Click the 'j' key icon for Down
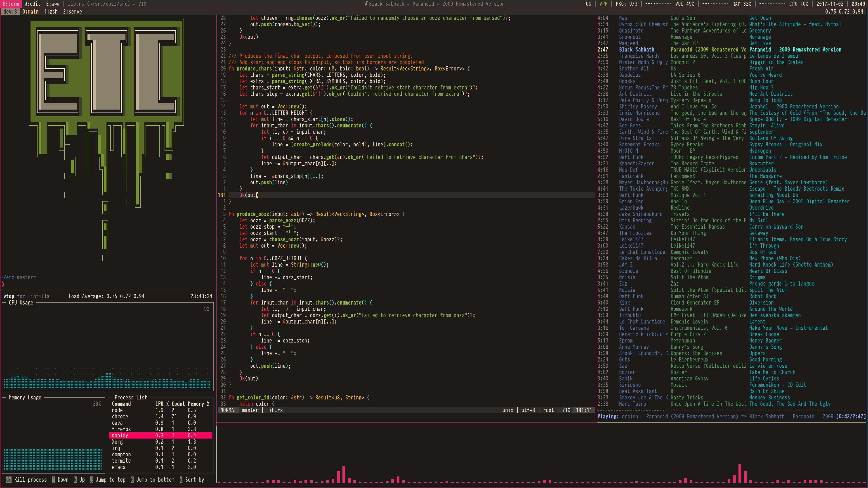868x488 pixels. 53,480
